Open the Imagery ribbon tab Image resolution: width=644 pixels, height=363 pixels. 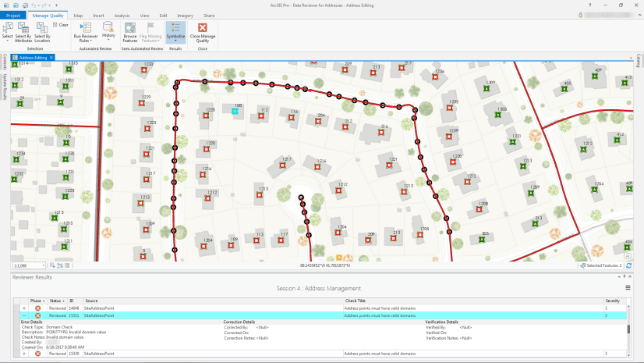click(185, 16)
